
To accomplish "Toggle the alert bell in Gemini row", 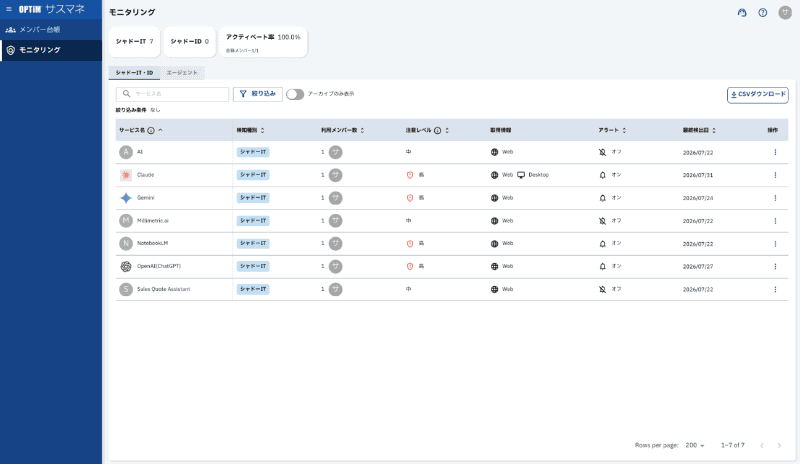I will click(x=603, y=198).
